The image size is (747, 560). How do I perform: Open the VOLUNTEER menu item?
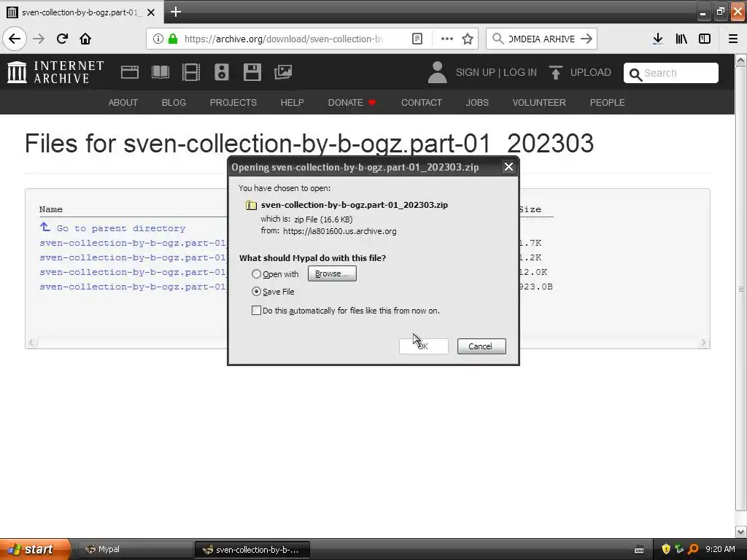(x=539, y=102)
